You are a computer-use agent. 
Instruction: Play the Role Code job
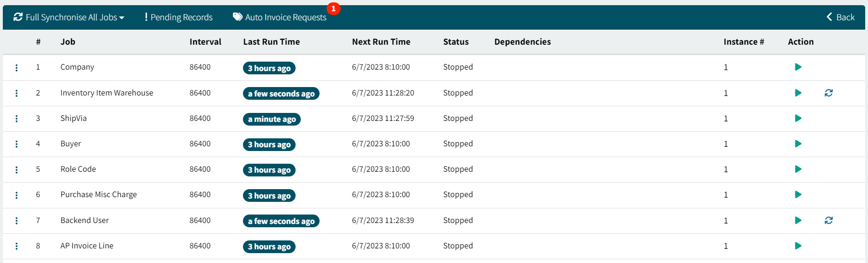(x=798, y=169)
